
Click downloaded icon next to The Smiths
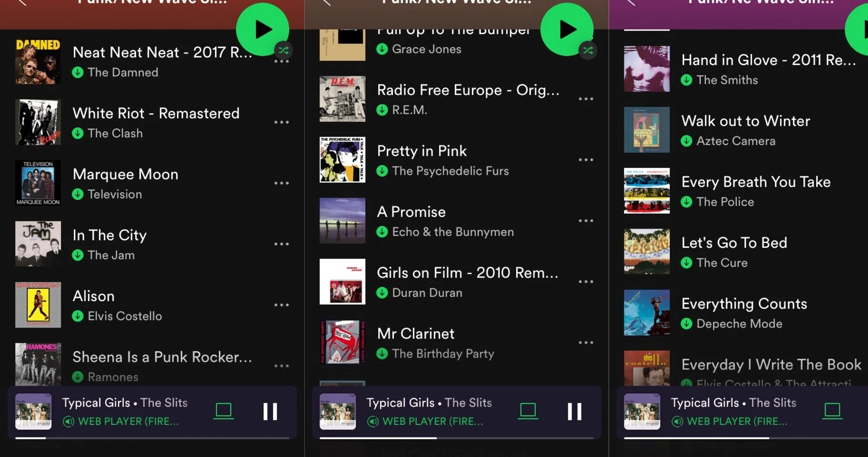pos(687,80)
